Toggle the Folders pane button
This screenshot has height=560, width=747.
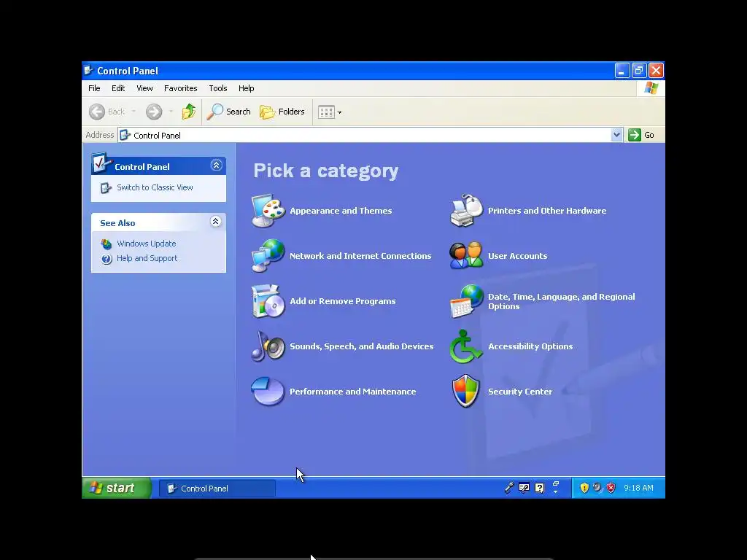tap(282, 112)
